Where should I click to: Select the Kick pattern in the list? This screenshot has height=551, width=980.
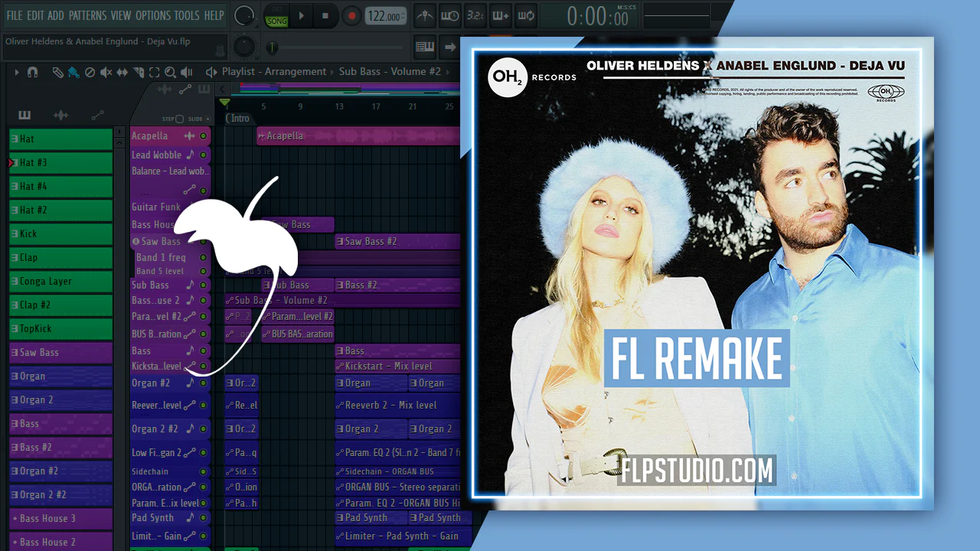(x=61, y=233)
